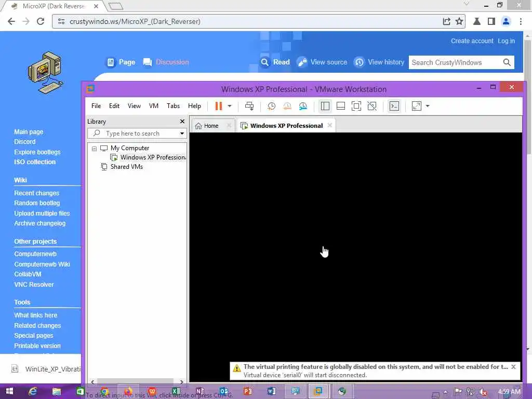Image resolution: width=532 pixels, height=399 pixels.
Task: Click the Create account link
Action: click(472, 41)
